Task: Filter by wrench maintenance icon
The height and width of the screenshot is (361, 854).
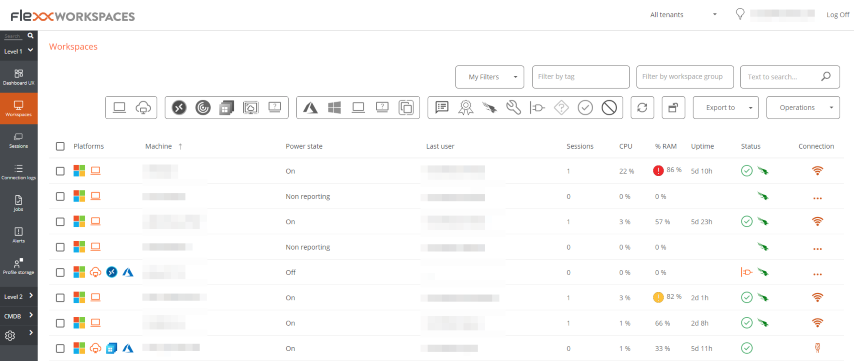Action: point(513,108)
